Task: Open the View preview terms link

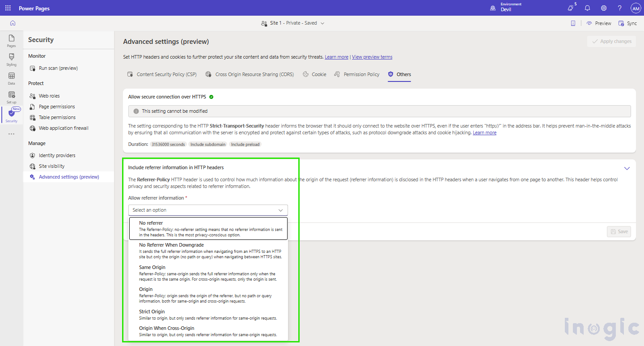Action: click(372, 57)
